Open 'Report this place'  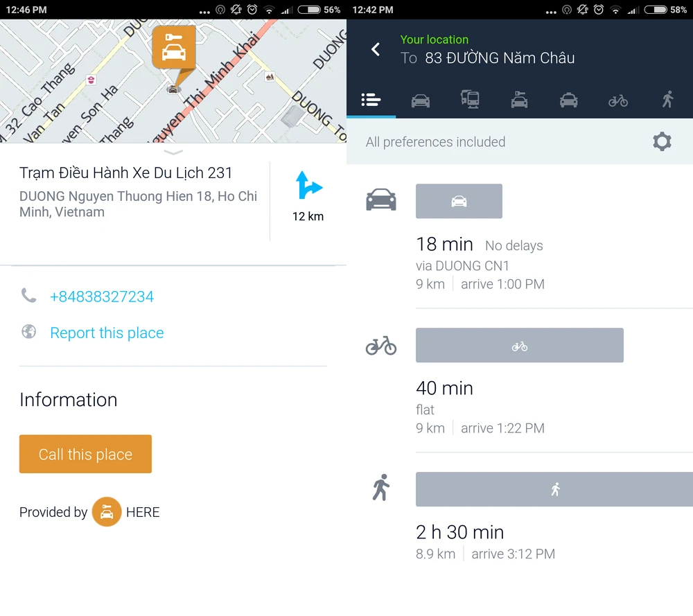point(107,333)
